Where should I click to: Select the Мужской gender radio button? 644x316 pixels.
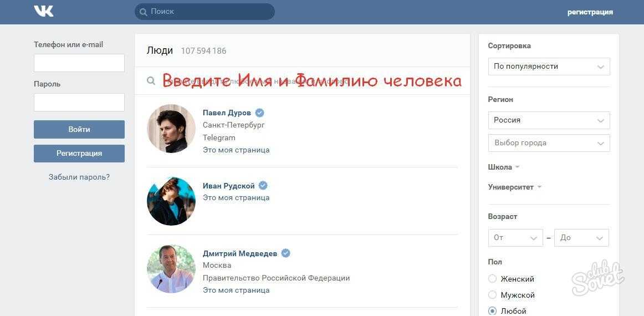click(x=493, y=294)
